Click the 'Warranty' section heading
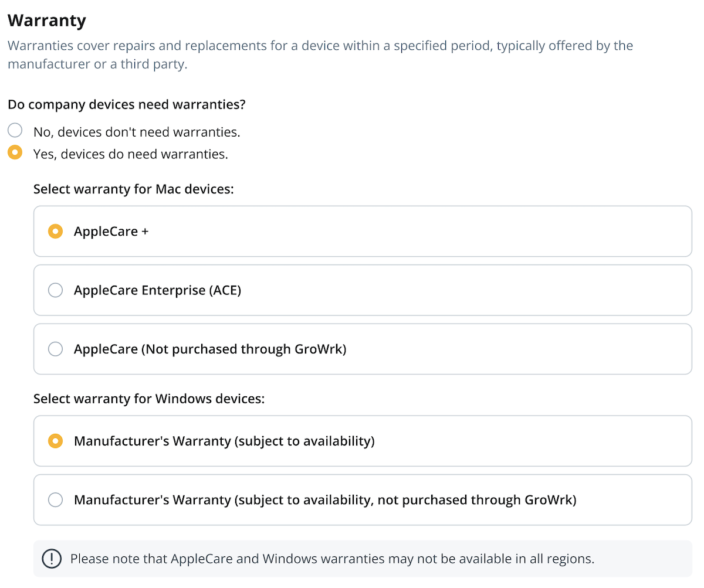Screen dimensions: 704x588 coord(47,21)
